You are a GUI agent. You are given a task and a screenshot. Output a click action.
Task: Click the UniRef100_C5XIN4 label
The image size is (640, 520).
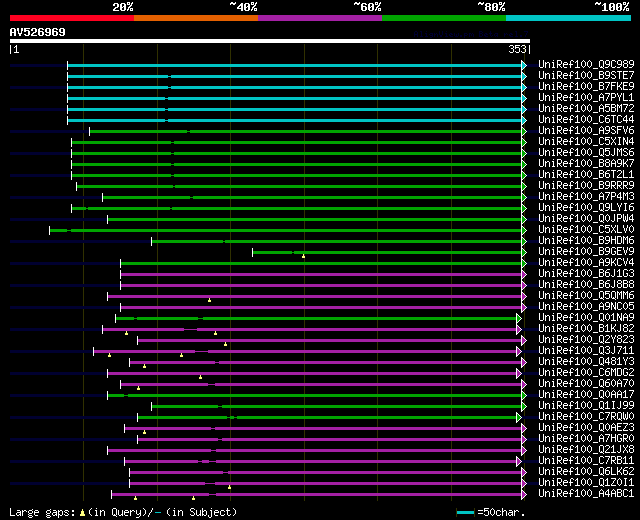click(586, 142)
